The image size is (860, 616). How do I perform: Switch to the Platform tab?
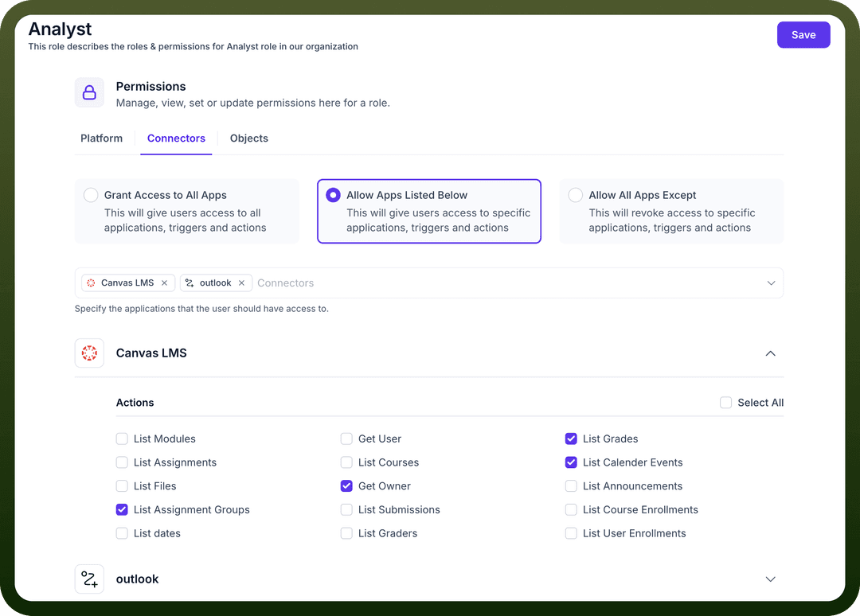[101, 138]
